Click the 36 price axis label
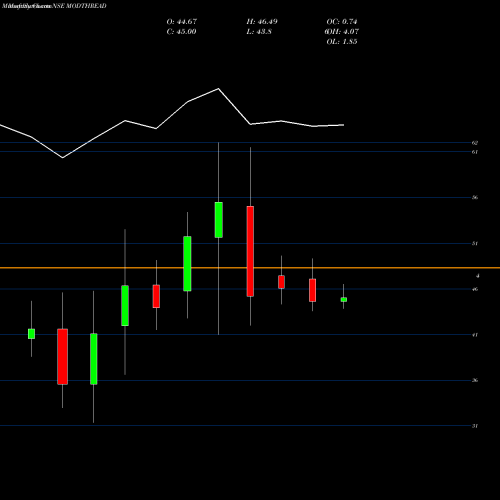Screen dimensions: 500x500 475,380
